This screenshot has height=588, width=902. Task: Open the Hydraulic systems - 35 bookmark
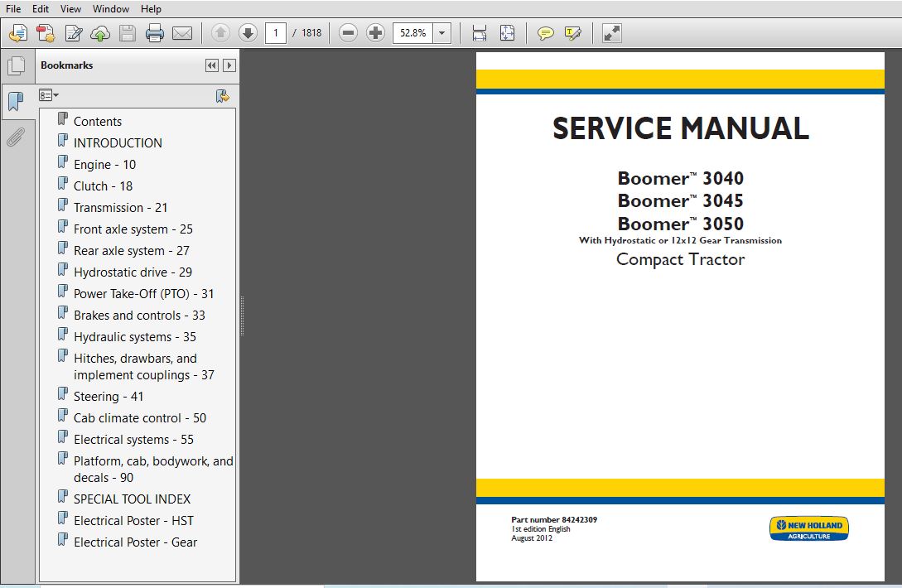tap(135, 336)
